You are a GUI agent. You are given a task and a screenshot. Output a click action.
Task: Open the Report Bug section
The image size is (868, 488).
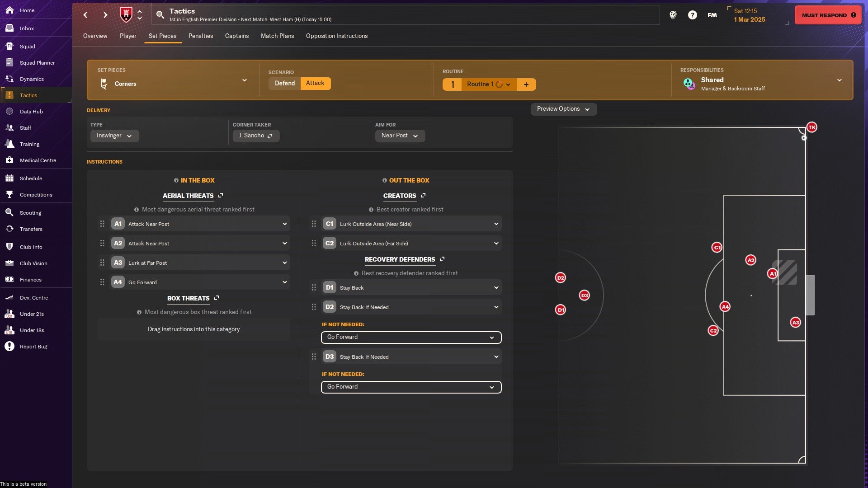point(34,347)
